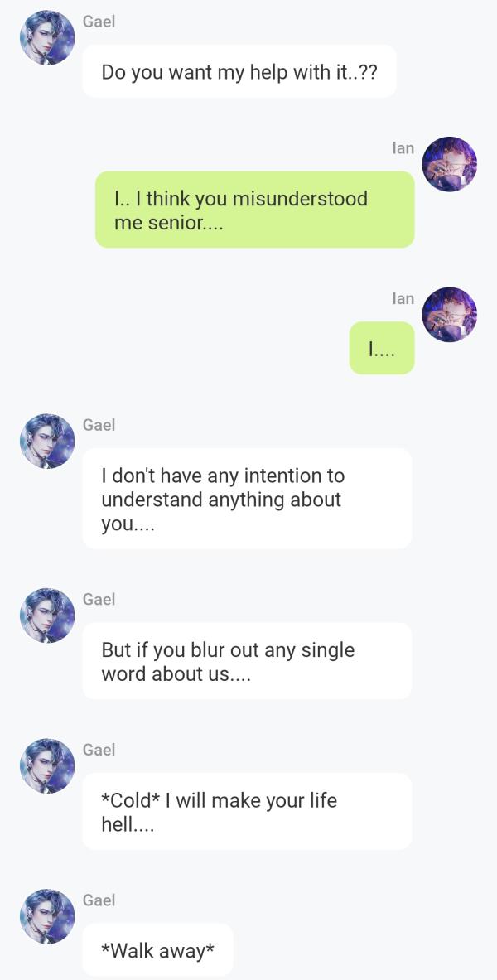Screen dimensions: 497x980
Task: Tap Ian's avatar beside the 'I....' message
Action: coord(450,315)
